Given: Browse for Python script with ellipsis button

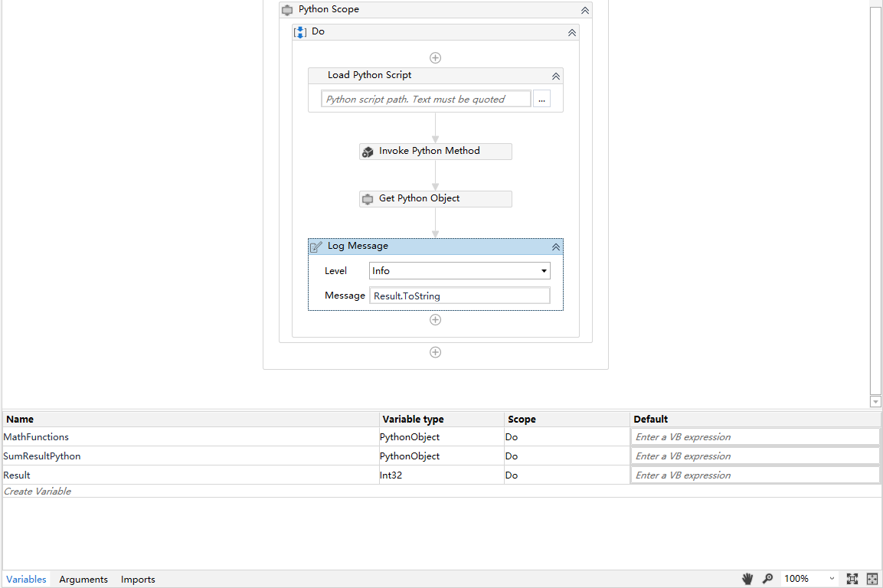Looking at the screenshot, I should (x=541, y=99).
